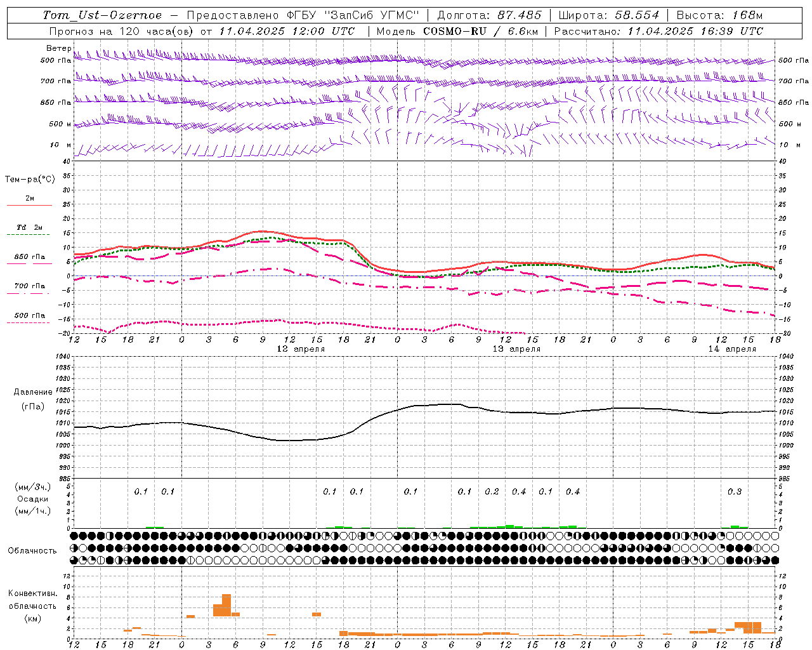Image resolution: width=812 pixels, height=650 pixels.
Task: Click the 14 апреля date label
Action: 733,349
